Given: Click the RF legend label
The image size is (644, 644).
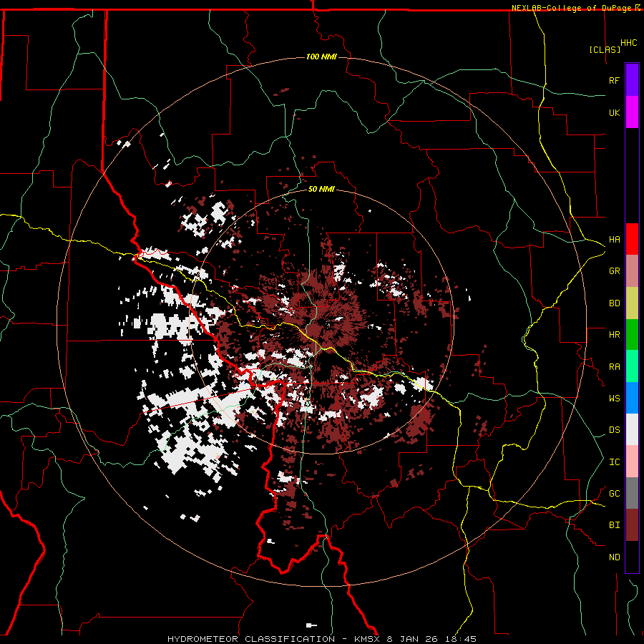Looking at the screenshot, I should (x=615, y=80).
